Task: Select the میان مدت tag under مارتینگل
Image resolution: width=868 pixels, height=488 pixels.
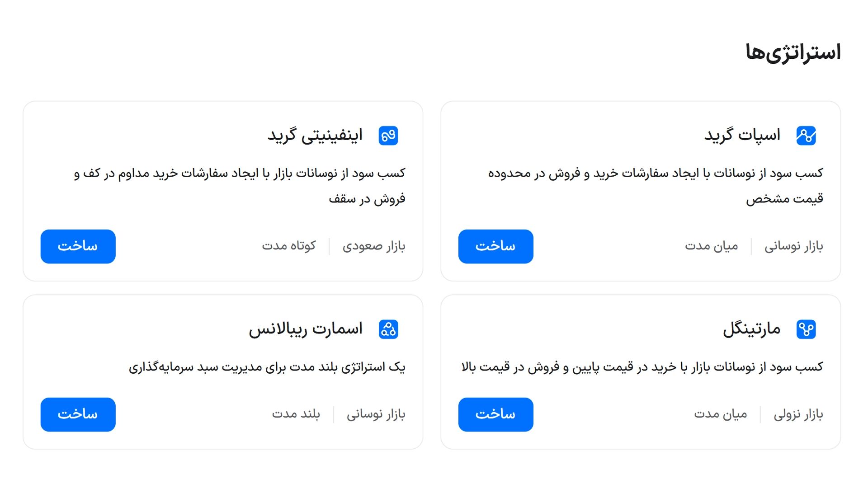Action: click(722, 413)
